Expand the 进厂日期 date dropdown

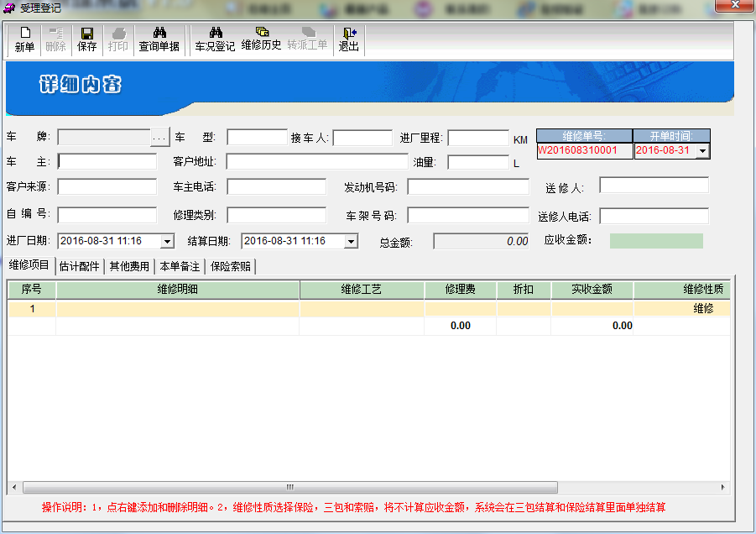point(167,241)
